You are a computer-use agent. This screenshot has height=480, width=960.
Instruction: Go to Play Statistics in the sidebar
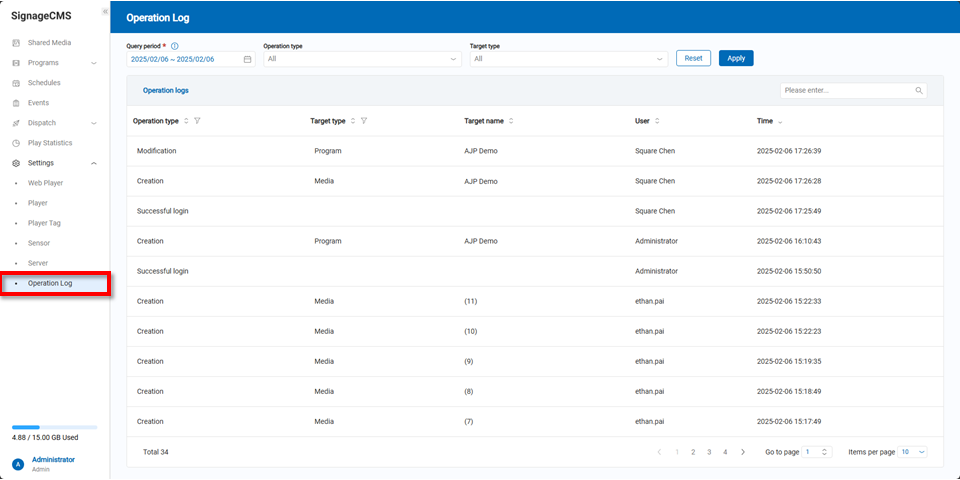point(50,143)
